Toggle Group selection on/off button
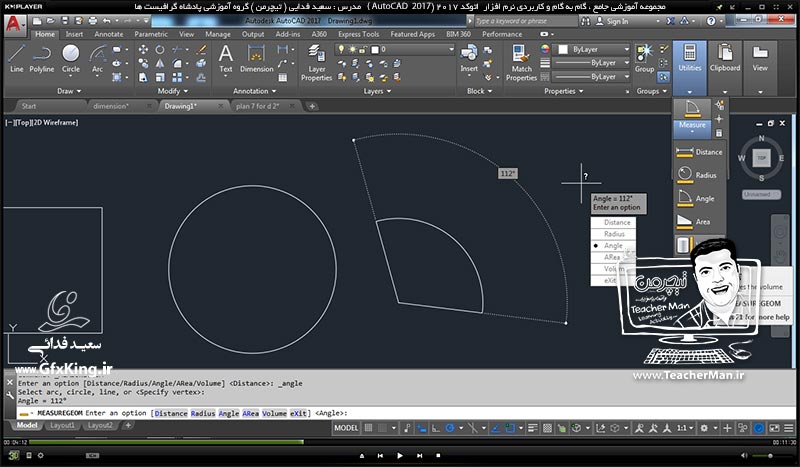This screenshot has width=800, height=467. (x=663, y=77)
